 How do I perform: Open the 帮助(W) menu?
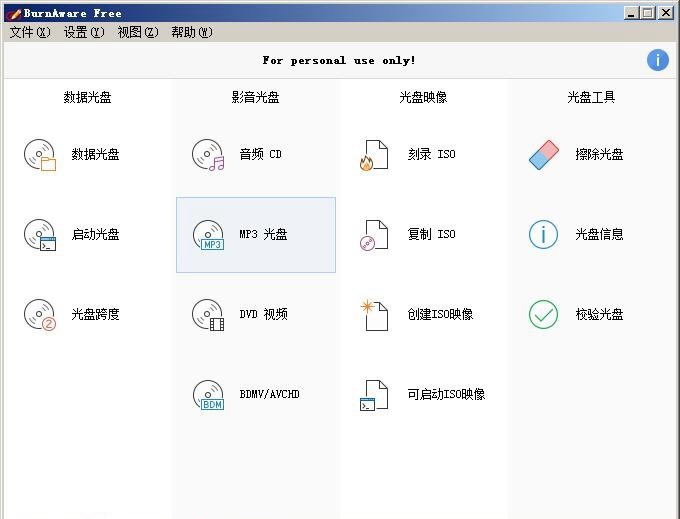(x=192, y=32)
